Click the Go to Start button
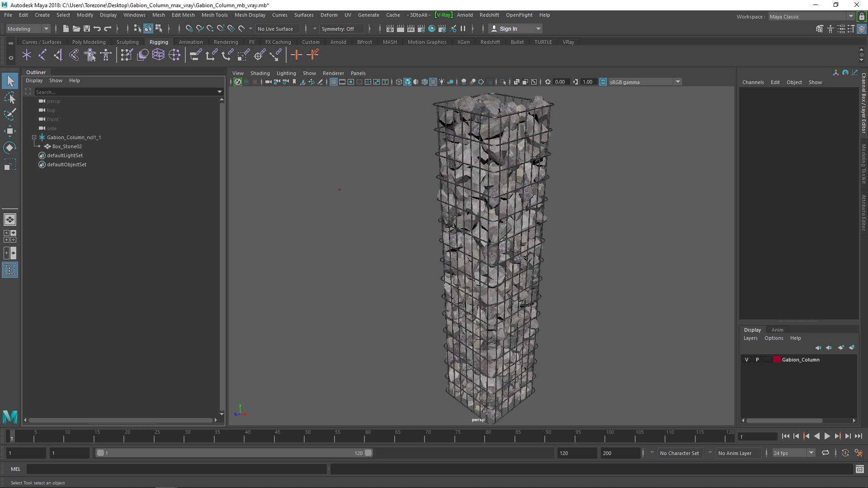 785,436
